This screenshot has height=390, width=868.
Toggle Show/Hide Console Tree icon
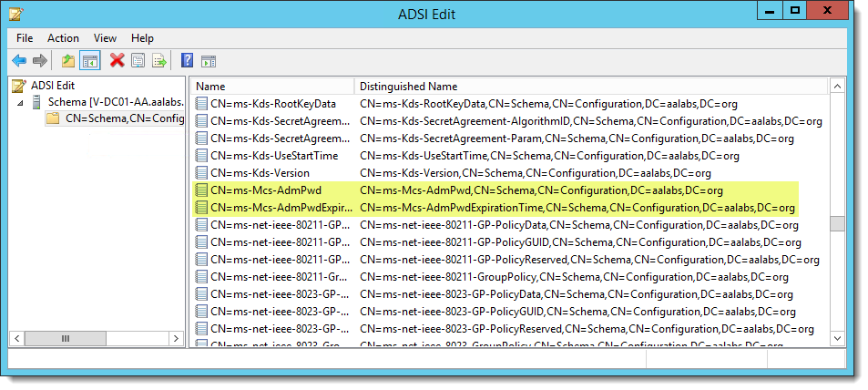point(90,61)
